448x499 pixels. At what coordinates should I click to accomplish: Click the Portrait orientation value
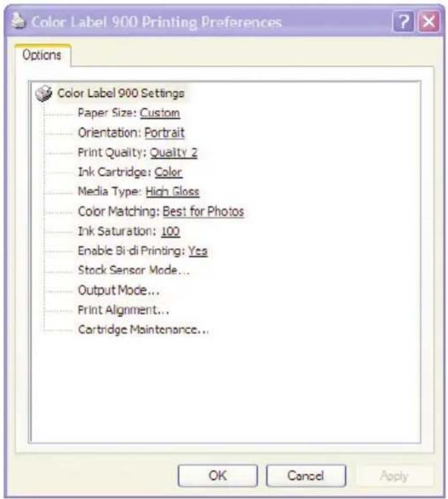[x=164, y=133]
